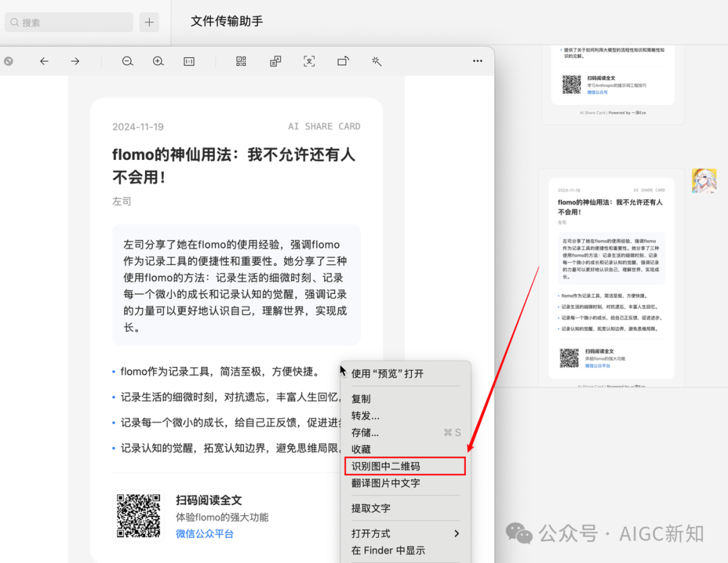Click 扫码阅读全文 text in viewer
Screen dimensions: 728x563
coord(208,500)
